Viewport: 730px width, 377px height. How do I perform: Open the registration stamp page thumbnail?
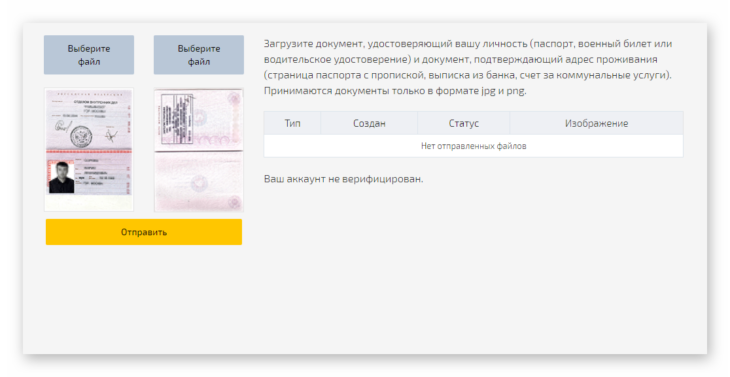pos(199,150)
